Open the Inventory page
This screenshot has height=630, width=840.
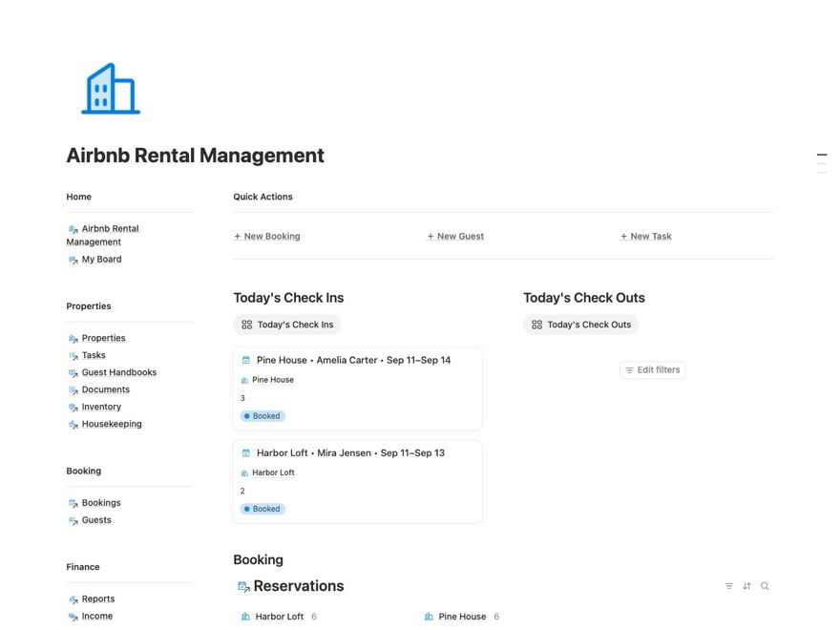[101, 407]
